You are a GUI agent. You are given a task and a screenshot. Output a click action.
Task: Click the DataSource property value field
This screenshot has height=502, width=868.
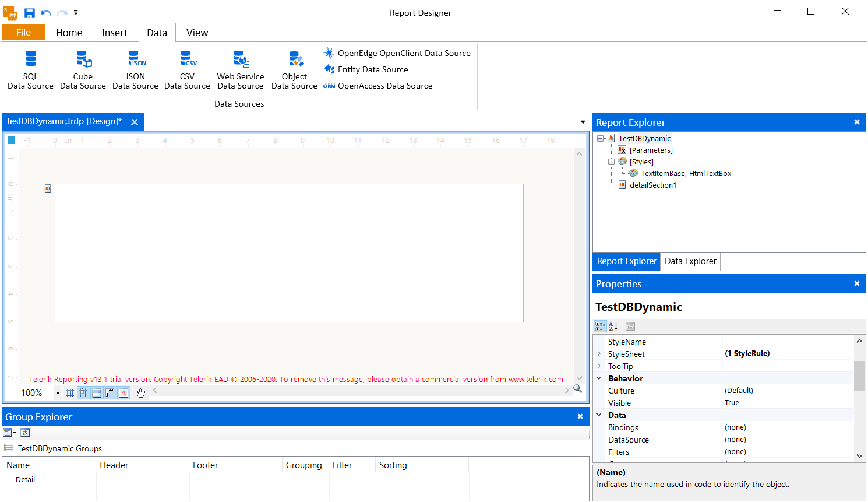788,440
